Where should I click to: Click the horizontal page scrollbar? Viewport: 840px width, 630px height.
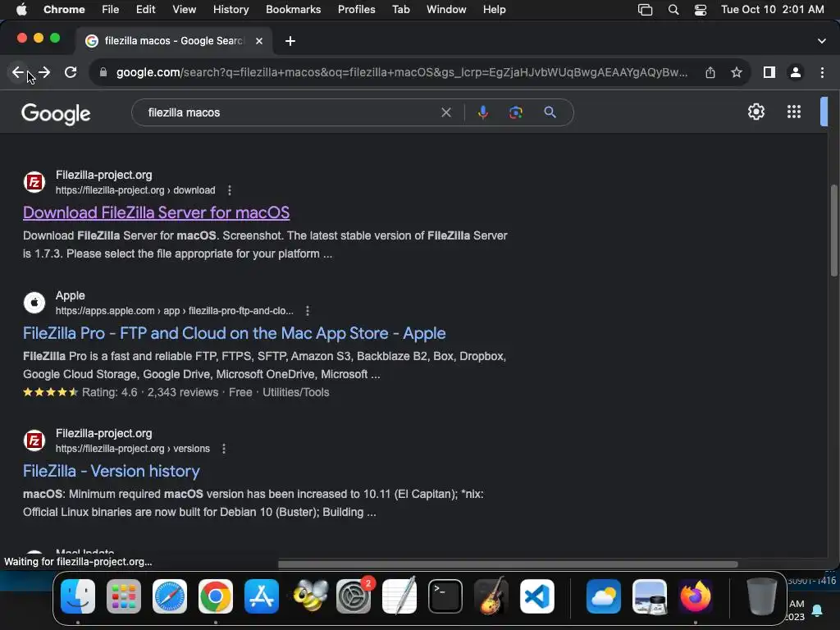pyautogui.click(x=508, y=564)
